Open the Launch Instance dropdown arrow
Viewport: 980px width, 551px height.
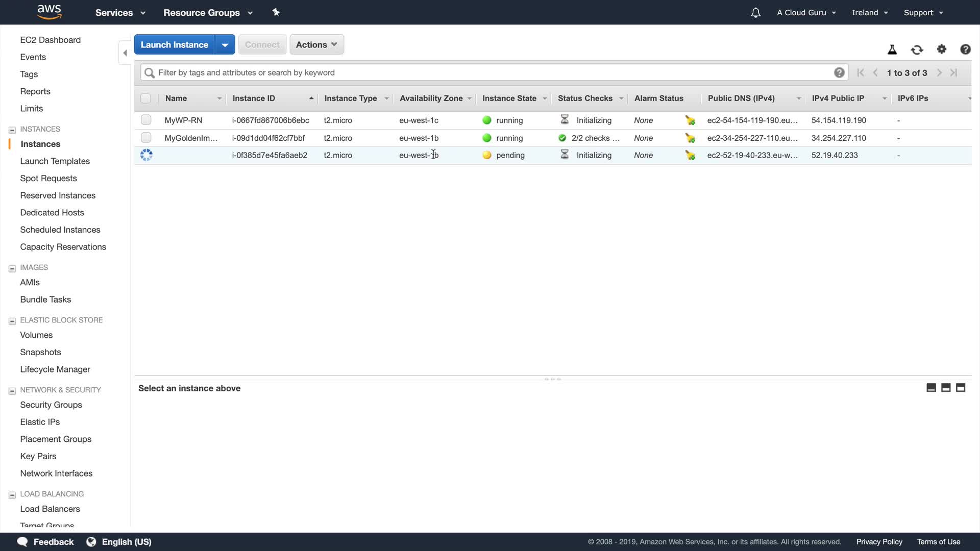click(x=225, y=44)
